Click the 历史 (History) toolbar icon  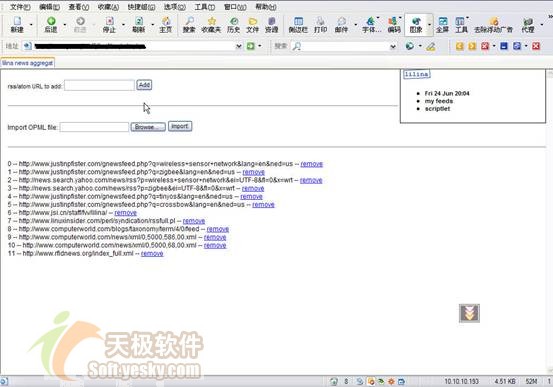233,24
